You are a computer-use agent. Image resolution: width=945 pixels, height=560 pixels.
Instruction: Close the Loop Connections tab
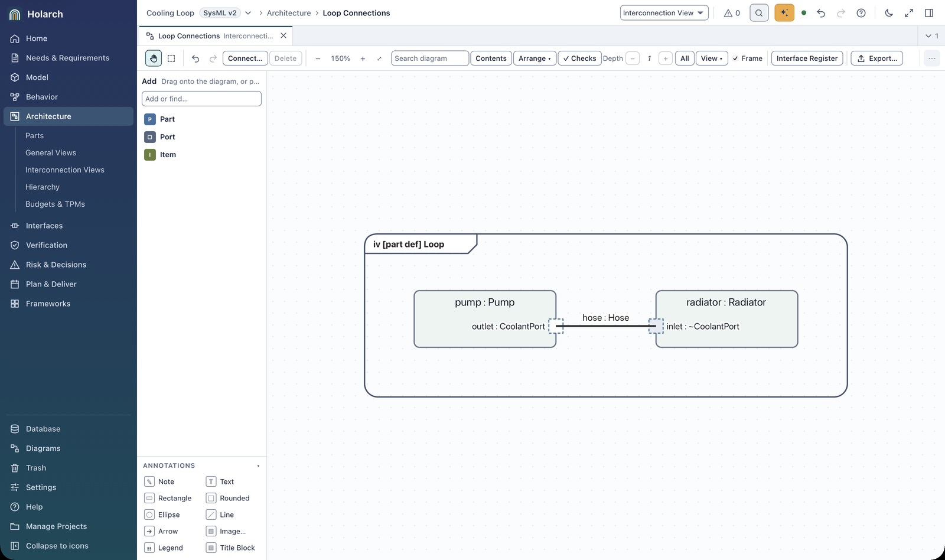pos(283,36)
